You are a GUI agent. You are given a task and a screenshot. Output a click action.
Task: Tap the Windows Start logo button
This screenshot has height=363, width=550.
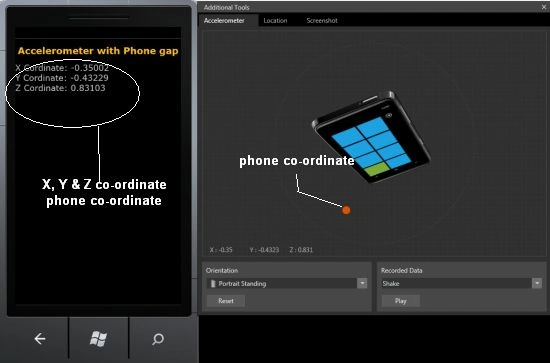pos(98,339)
